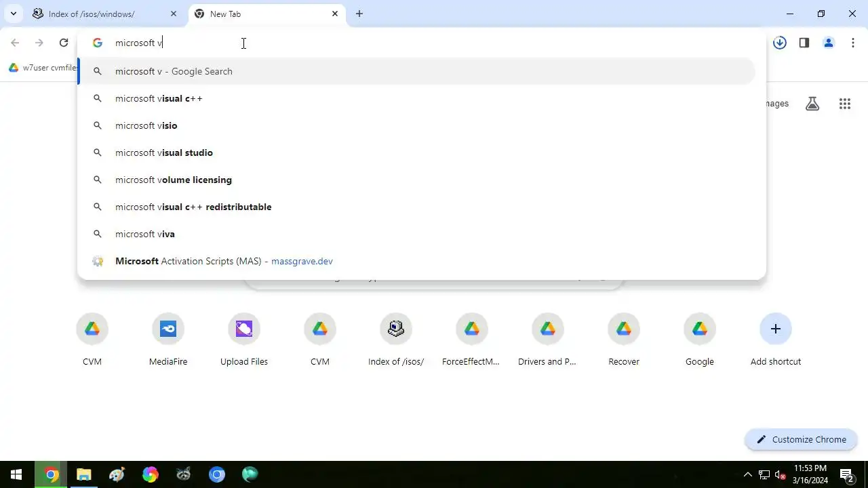868x488 pixels.
Task: Open the Windows Start menu
Action: [x=16, y=474]
